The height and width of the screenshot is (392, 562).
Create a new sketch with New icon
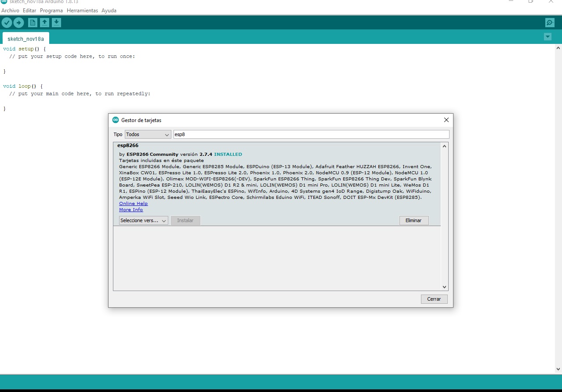click(33, 22)
